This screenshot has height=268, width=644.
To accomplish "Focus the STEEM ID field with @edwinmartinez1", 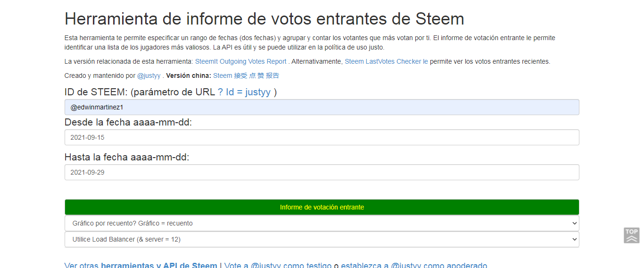I will click(x=322, y=107).
